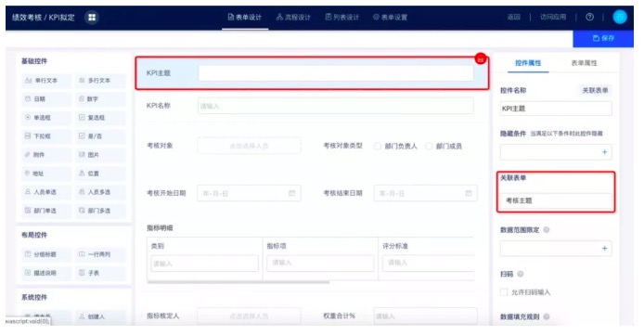Open calendar icon of 考核开始日期 field
This screenshot has width=644, height=335.
point(291,193)
